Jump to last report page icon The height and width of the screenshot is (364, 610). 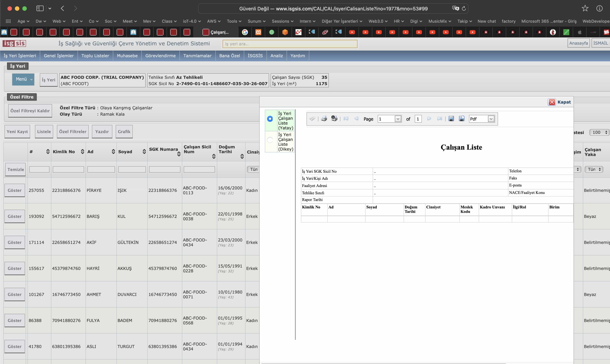tap(439, 119)
